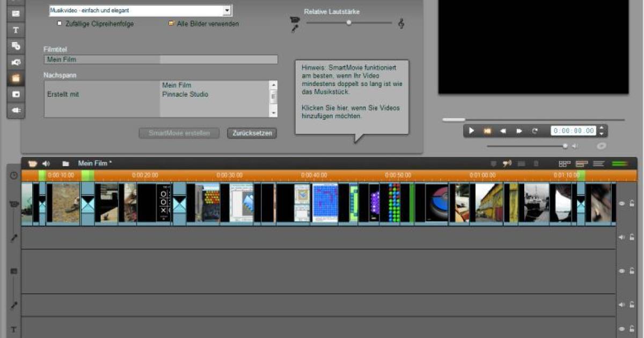Screen dimensions: 644x338
Task: Click the camera and microphone icon left of the volume slider
Action: (x=295, y=24)
